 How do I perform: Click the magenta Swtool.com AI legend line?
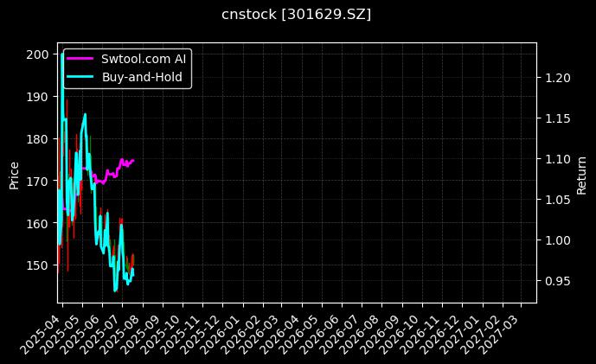pos(82,60)
